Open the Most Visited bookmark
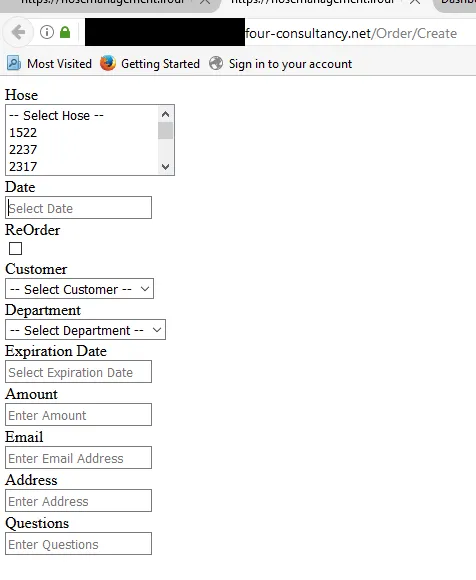 coord(50,64)
